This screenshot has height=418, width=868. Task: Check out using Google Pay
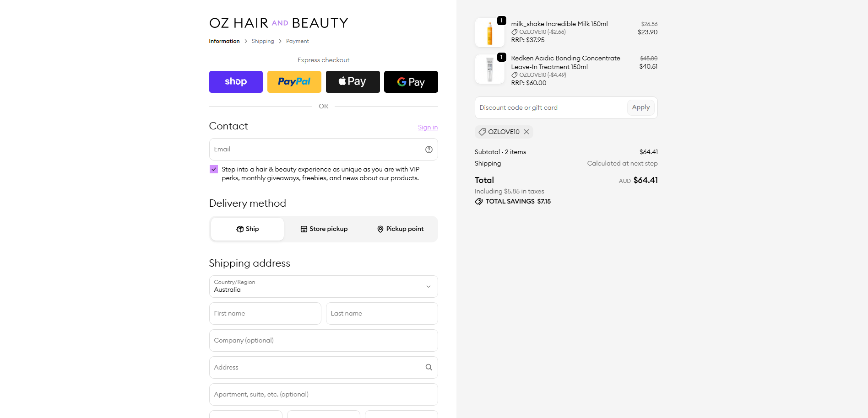pos(411,82)
